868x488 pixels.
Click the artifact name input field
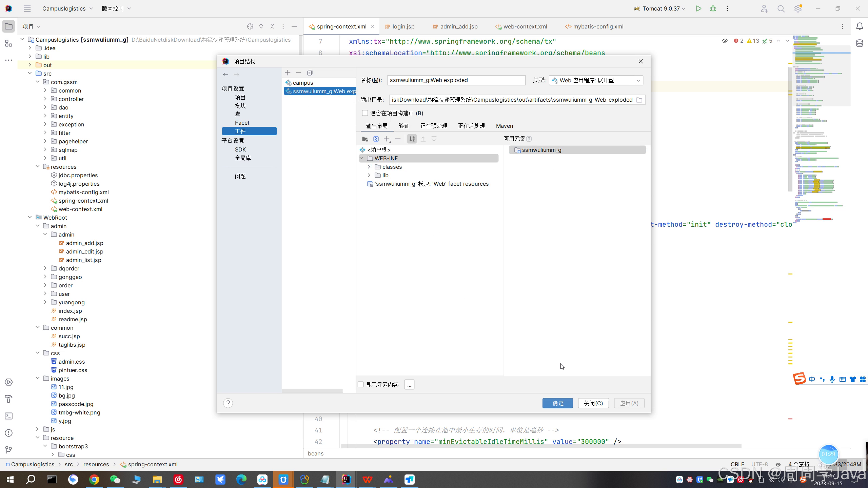[x=456, y=80]
